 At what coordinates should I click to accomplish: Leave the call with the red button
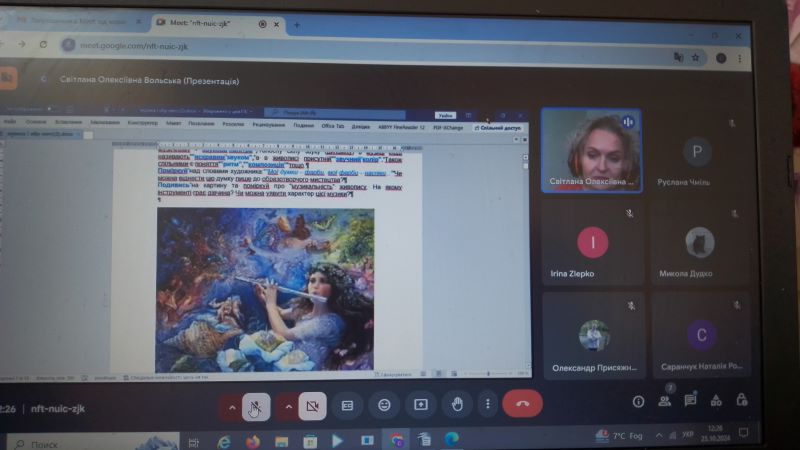(522, 403)
